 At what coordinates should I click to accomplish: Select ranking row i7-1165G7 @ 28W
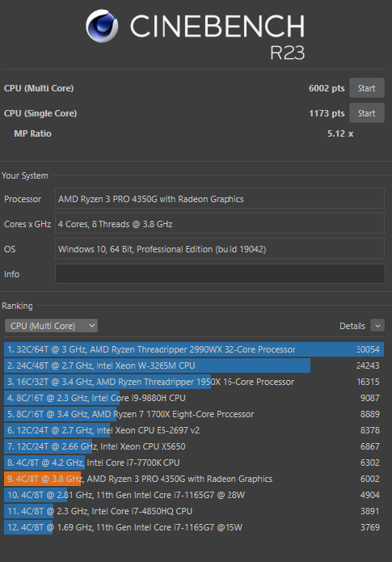pos(194,495)
